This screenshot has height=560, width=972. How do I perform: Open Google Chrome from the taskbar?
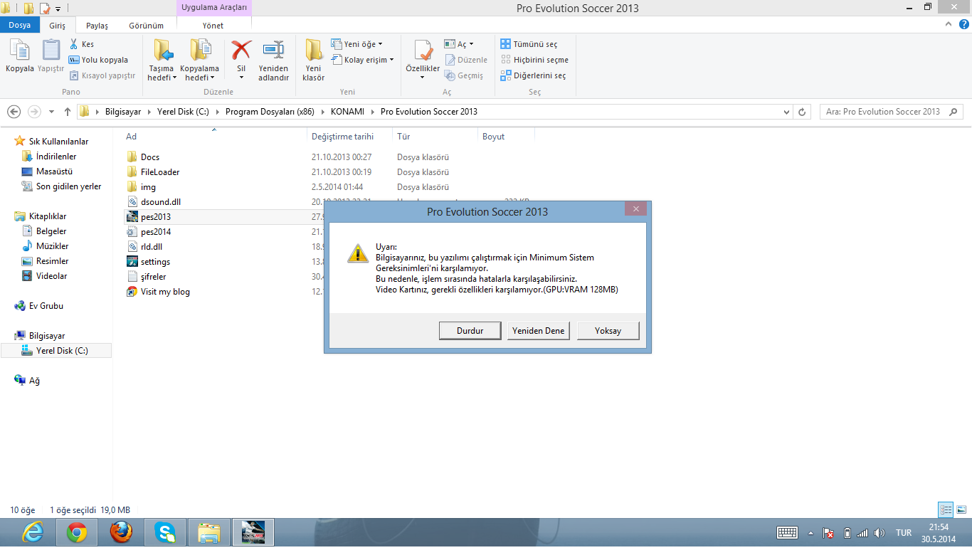(x=77, y=532)
